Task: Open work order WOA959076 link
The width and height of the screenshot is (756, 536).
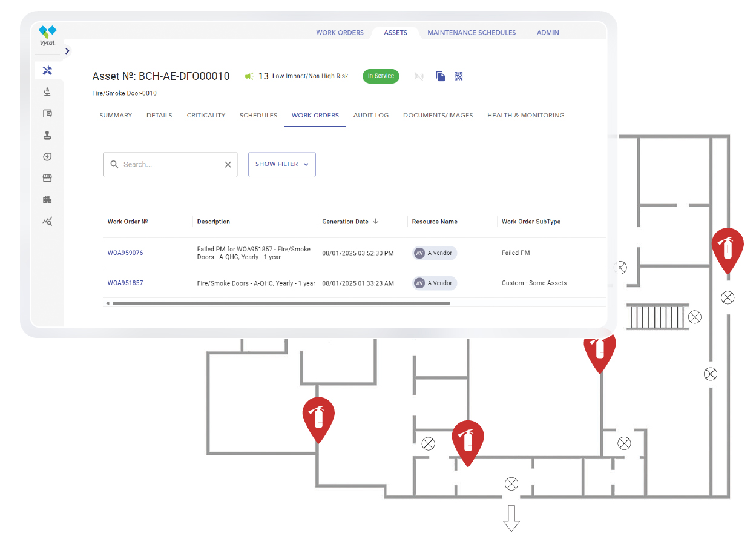Action: [125, 253]
